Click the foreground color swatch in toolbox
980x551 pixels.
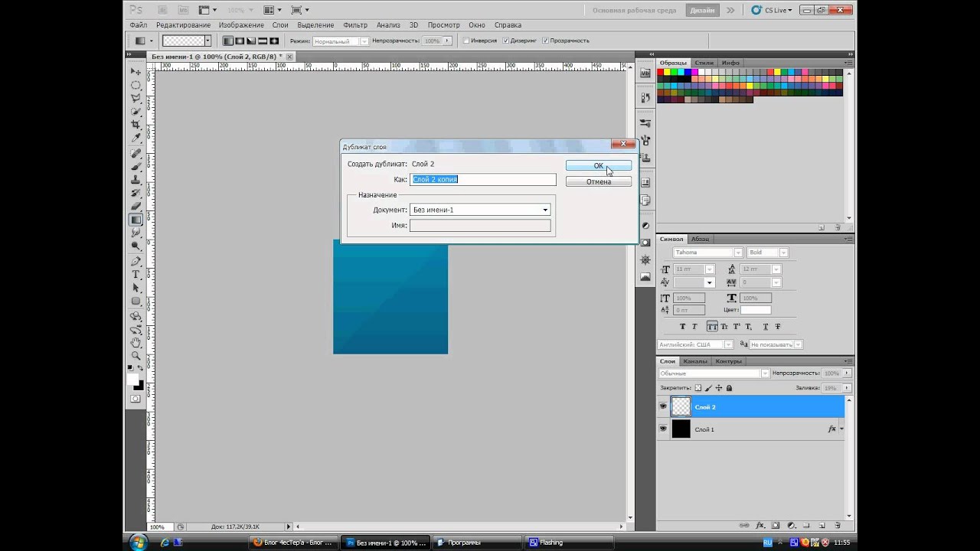coord(133,379)
